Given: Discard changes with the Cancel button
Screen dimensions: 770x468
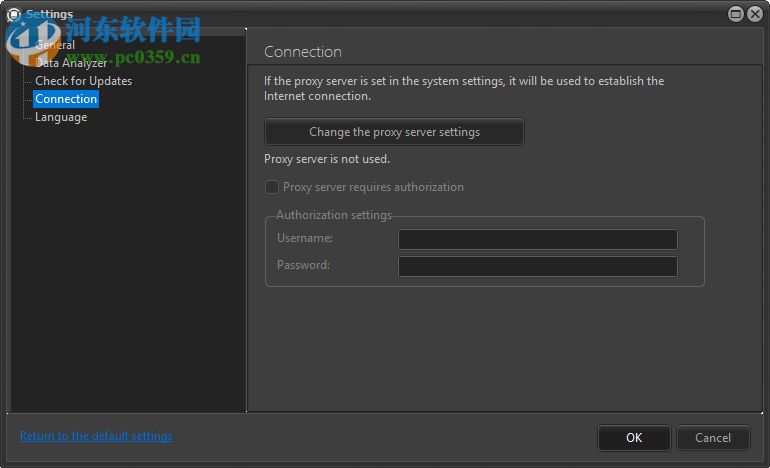Looking at the screenshot, I should (x=713, y=438).
